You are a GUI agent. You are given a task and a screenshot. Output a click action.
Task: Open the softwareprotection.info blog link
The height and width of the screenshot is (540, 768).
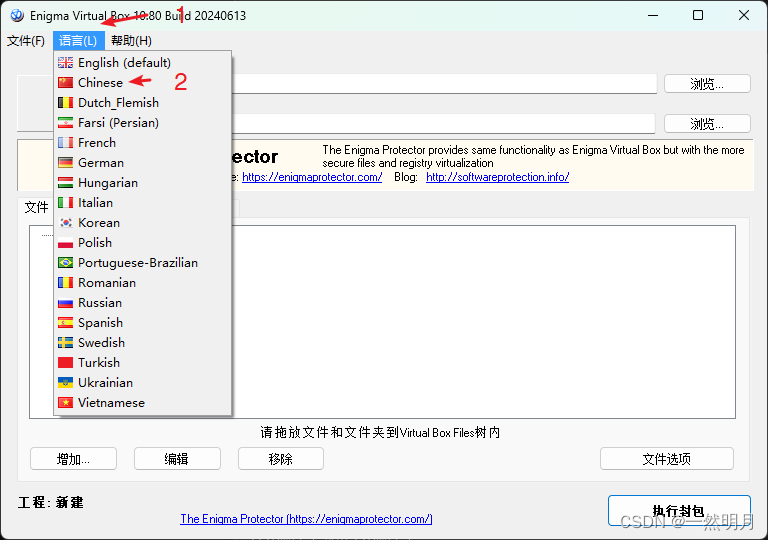[x=498, y=177]
